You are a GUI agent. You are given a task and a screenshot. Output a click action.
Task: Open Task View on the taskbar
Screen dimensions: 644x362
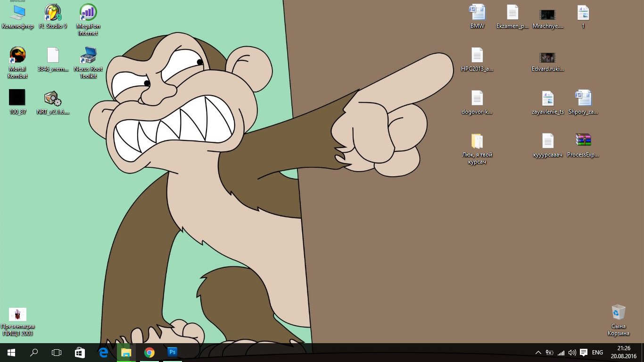click(57, 352)
